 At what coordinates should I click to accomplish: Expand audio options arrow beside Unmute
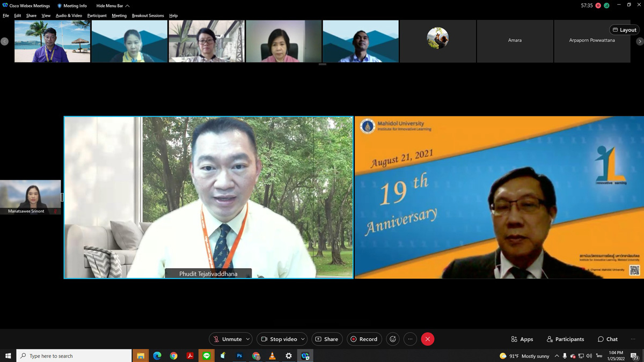[247, 339]
